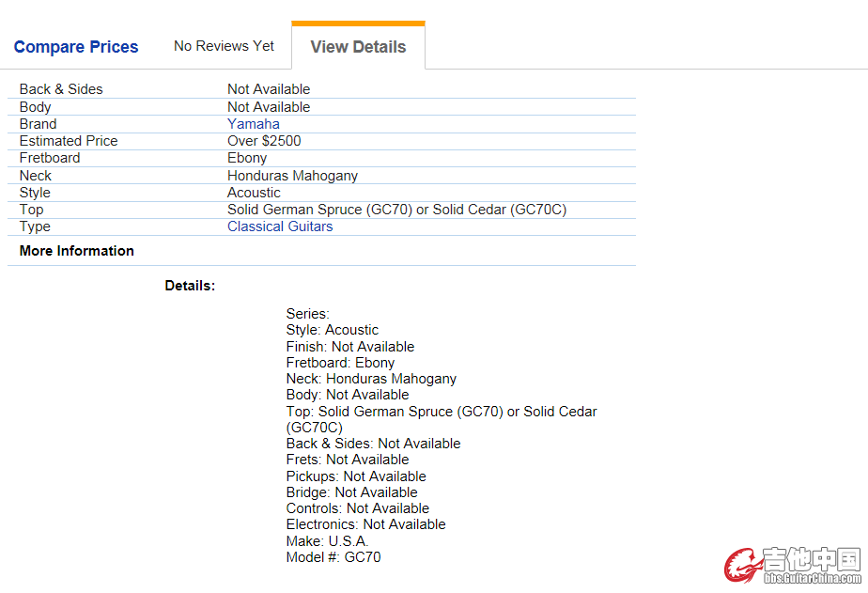868x593 pixels.
Task: Click the "Neck" label in the specs table
Action: click(x=36, y=176)
